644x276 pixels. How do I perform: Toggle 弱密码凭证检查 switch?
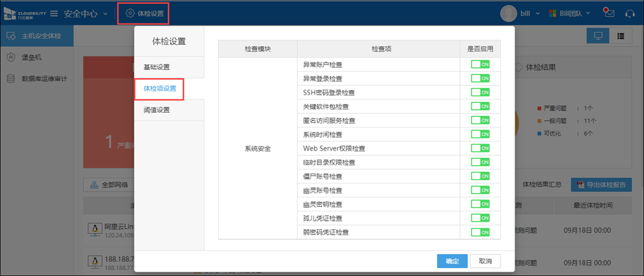coord(480,232)
